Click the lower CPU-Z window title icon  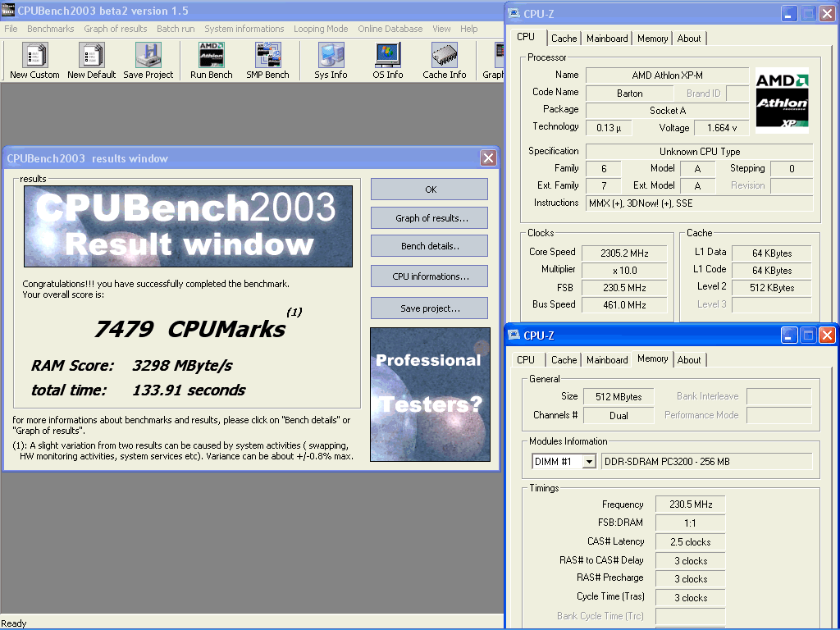[514, 335]
